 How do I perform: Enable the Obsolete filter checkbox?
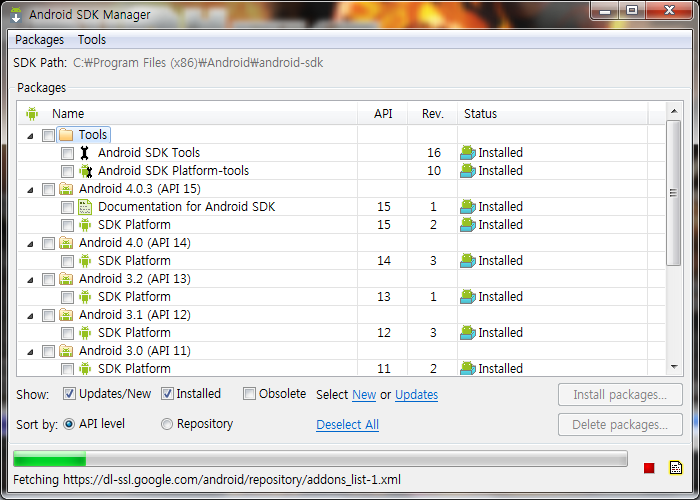(249, 394)
